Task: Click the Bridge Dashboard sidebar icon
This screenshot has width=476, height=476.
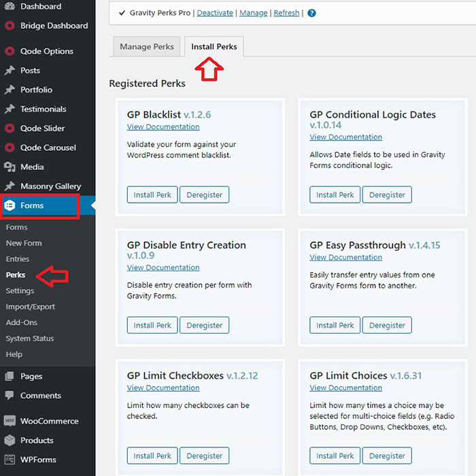Action: click(x=10, y=26)
